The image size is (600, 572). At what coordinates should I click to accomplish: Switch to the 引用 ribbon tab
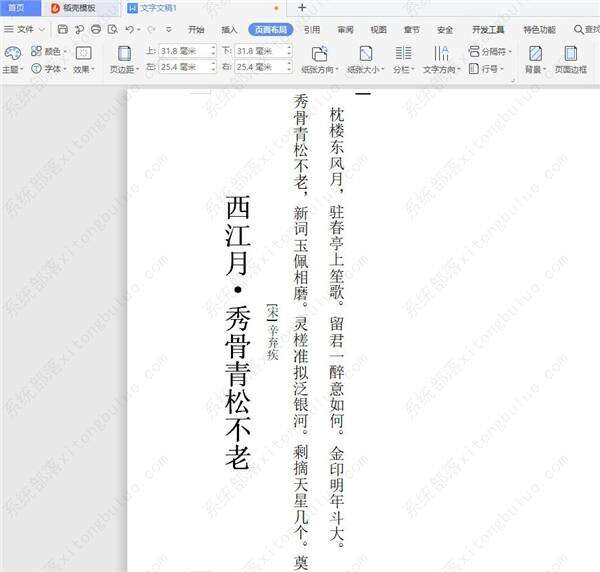(x=312, y=29)
